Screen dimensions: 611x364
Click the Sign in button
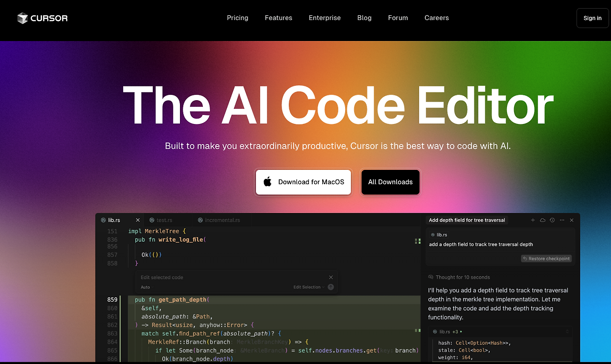pyautogui.click(x=592, y=18)
